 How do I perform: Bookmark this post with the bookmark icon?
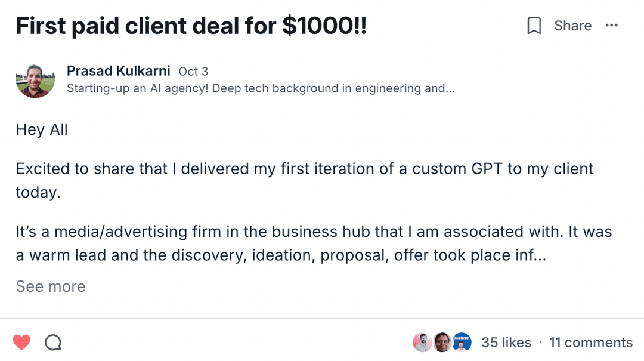tap(534, 26)
